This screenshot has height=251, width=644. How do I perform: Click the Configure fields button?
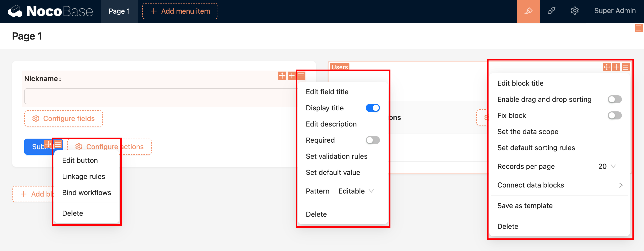[63, 118]
